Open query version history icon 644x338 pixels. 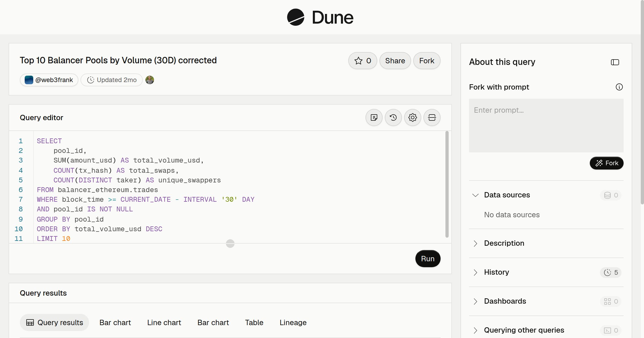click(x=393, y=117)
